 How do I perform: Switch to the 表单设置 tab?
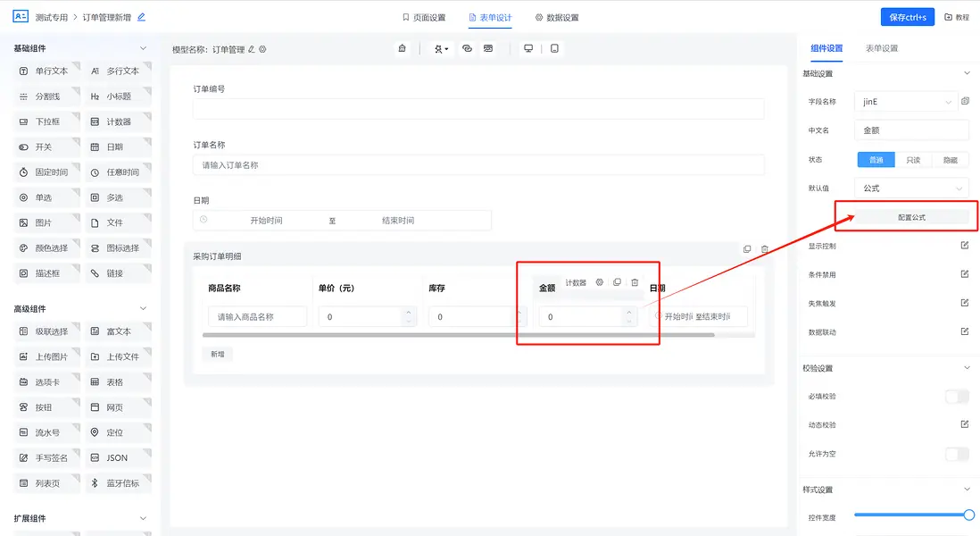(881, 48)
